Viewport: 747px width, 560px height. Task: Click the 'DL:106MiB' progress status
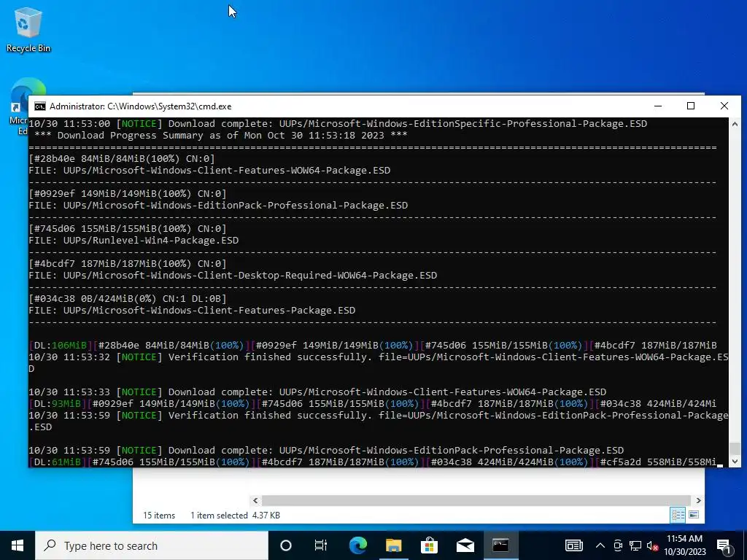click(61, 345)
